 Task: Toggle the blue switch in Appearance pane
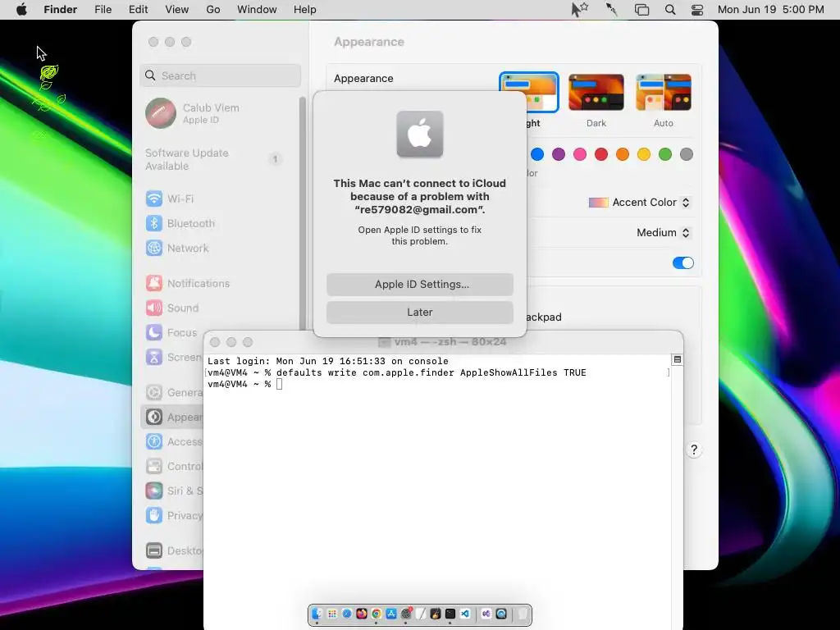[x=683, y=263]
